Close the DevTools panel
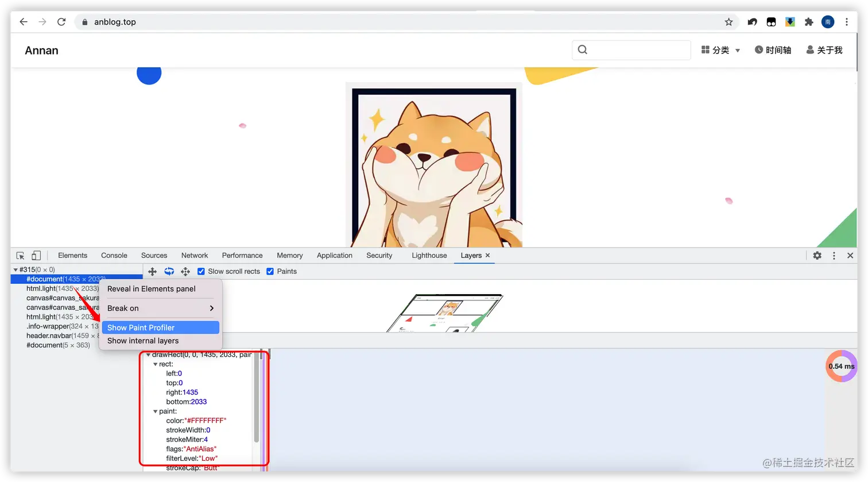Image resolution: width=868 pixels, height=482 pixels. pyautogui.click(x=850, y=256)
